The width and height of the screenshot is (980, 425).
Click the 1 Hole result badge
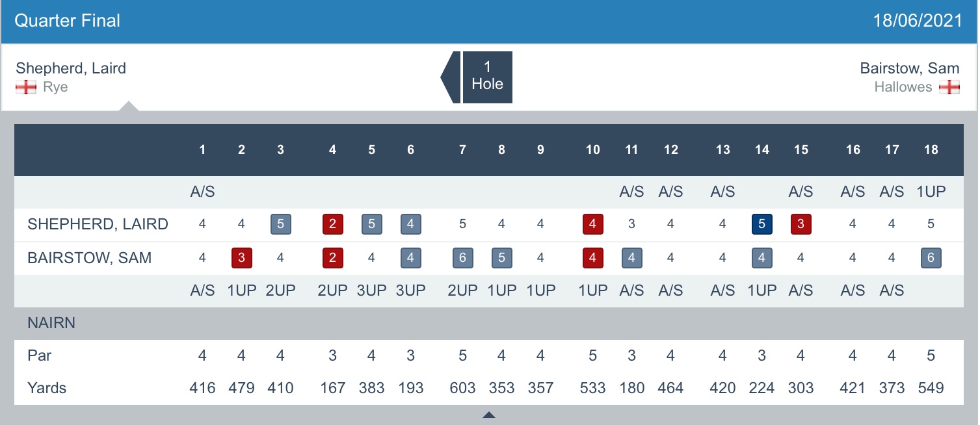pos(487,77)
